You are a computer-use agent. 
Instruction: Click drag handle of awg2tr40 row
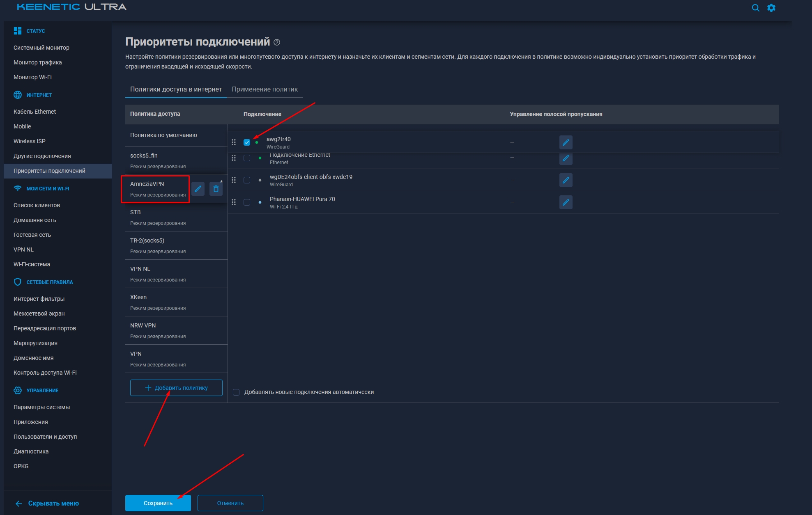click(234, 142)
